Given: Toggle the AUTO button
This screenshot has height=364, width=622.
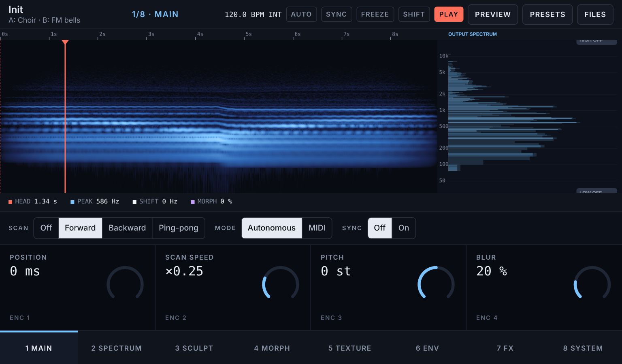Looking at the screenshot, I should [x=301, y=14].
